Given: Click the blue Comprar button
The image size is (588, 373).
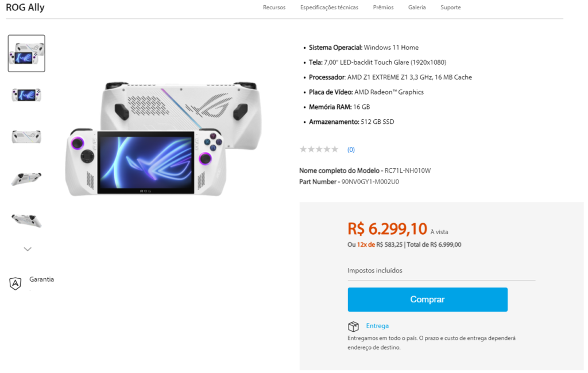Looking at the screenshot, I should pos(427,299).
